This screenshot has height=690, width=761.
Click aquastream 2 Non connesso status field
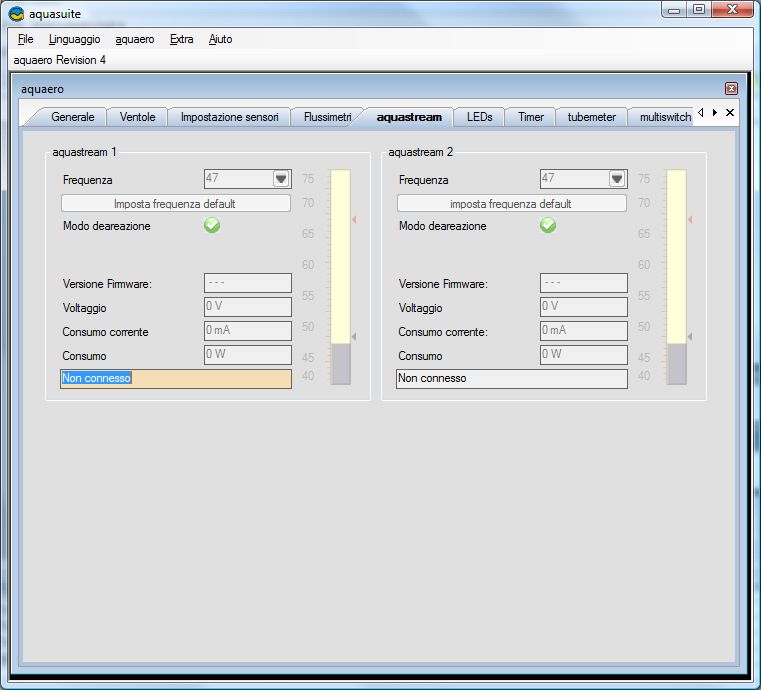pyautogui.click(x=512, y=379)
